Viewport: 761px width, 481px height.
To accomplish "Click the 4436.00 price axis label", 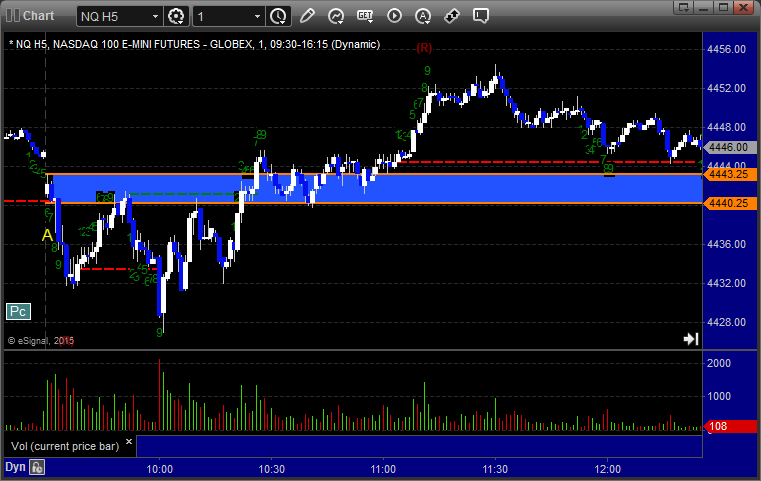I will point(727,244).
